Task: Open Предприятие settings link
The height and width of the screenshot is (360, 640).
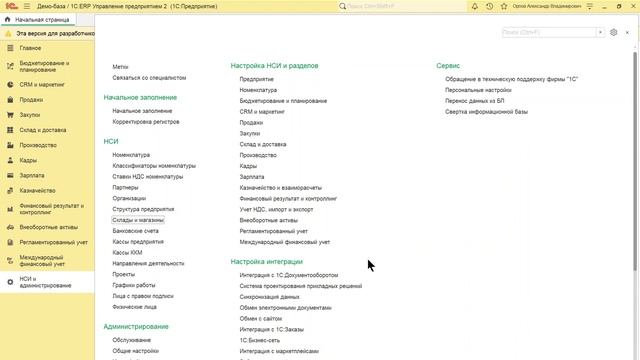Action: click(256, 79)
